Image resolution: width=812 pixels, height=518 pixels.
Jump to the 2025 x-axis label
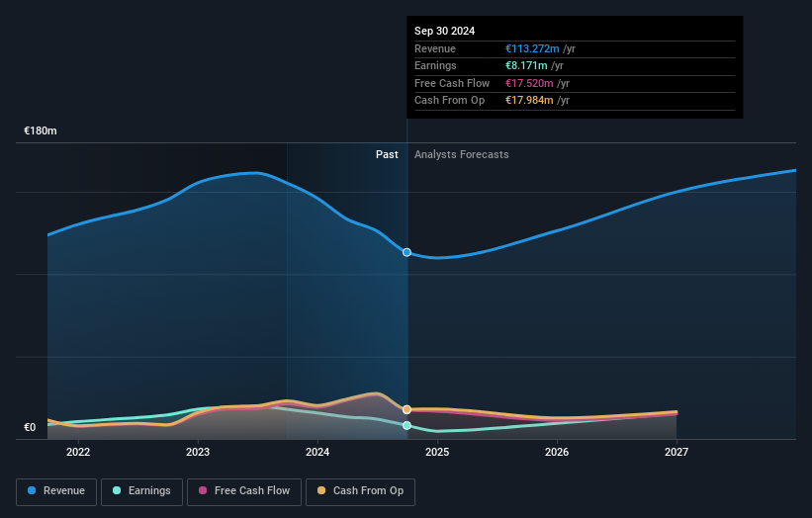click(437, 452)
